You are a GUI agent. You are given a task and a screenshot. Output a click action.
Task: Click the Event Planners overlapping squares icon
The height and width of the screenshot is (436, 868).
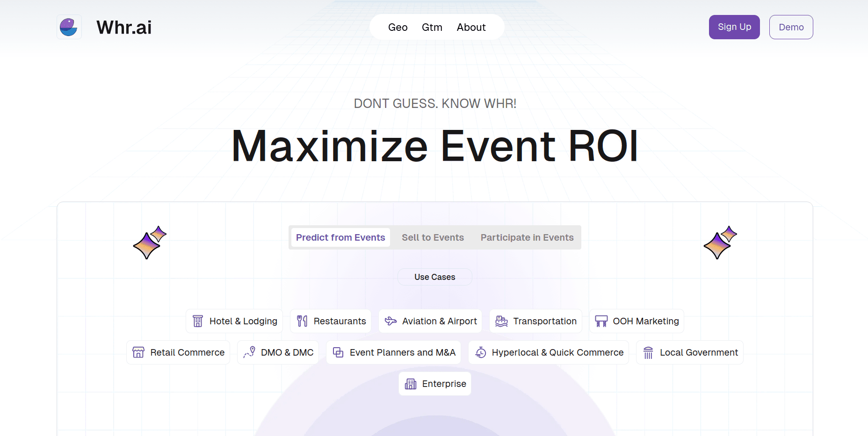[338, 352]
